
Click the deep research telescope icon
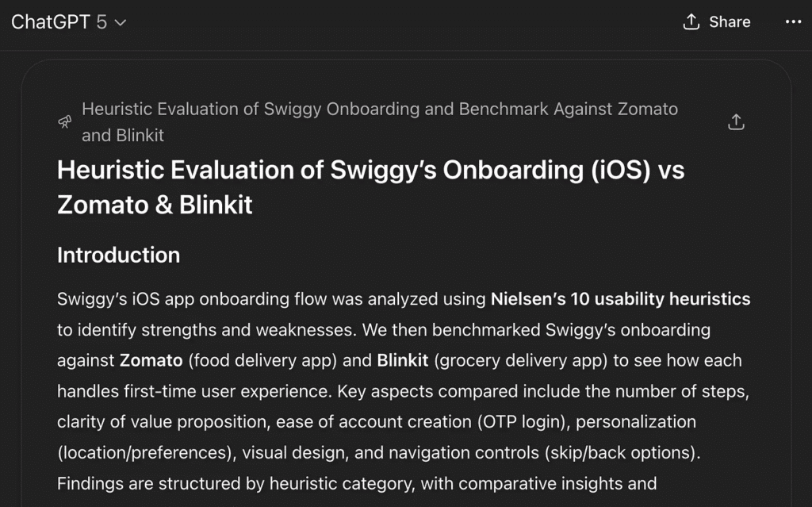coord(65,122)
